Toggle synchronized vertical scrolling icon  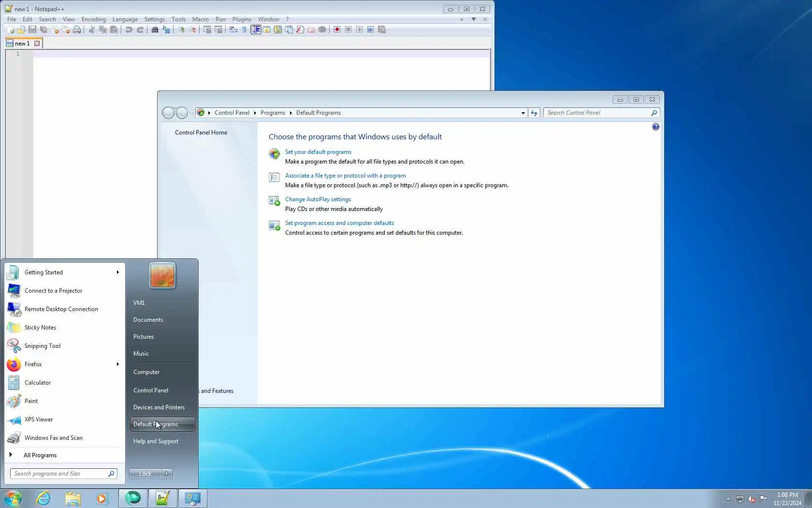coord(207,30)
